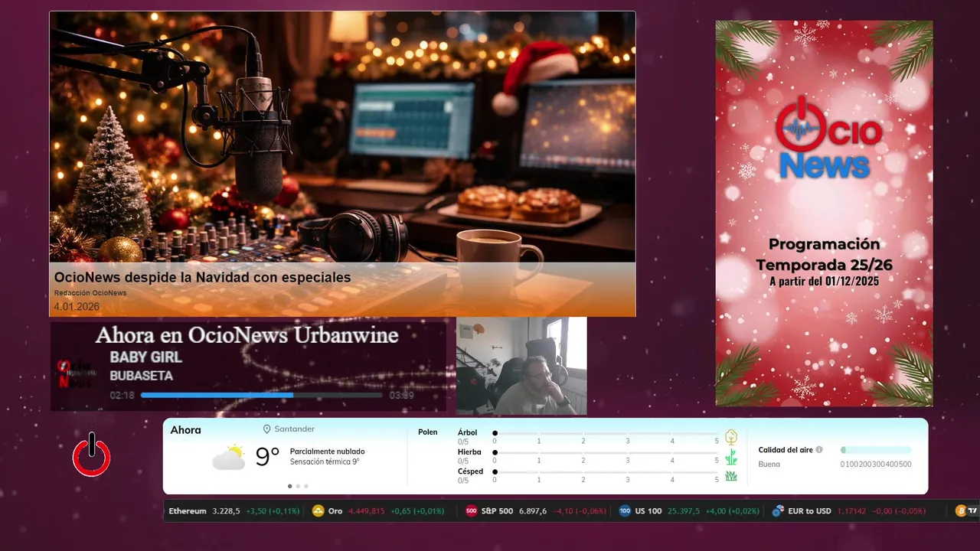The width and height of the screenshot is (980, 551).
Task: Click the EUR to USD flag icon
Action: (x=778, y=510)
